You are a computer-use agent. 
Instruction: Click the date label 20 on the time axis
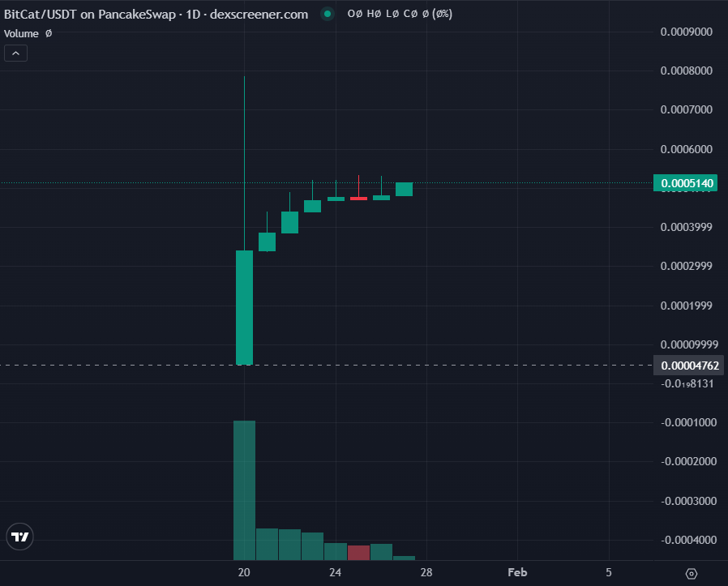pyautogui.click(x=244, y=572)
